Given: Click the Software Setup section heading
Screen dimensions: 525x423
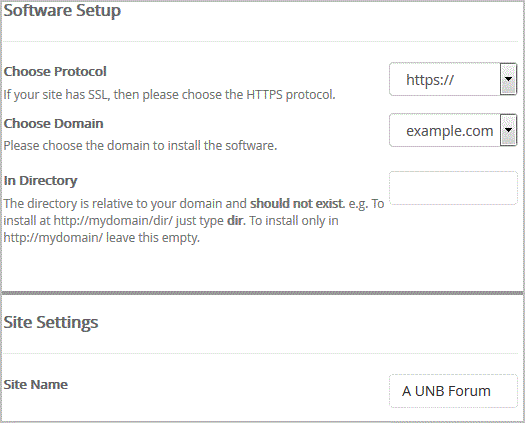Looking at the screenshot, I should pyautogui.click(x=62, y=11).
